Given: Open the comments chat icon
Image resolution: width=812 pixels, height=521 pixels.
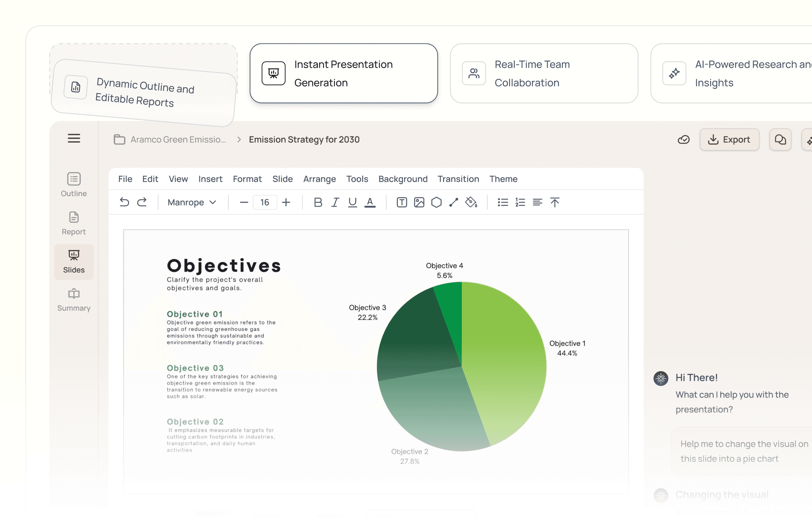Looking at the screenshot, I should pyautogui.click(x=780, y=139).
